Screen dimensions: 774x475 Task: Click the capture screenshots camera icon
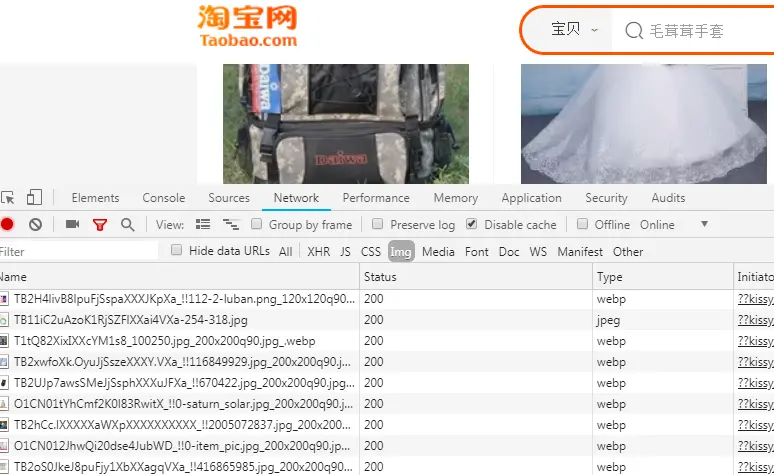coord(73,224)
